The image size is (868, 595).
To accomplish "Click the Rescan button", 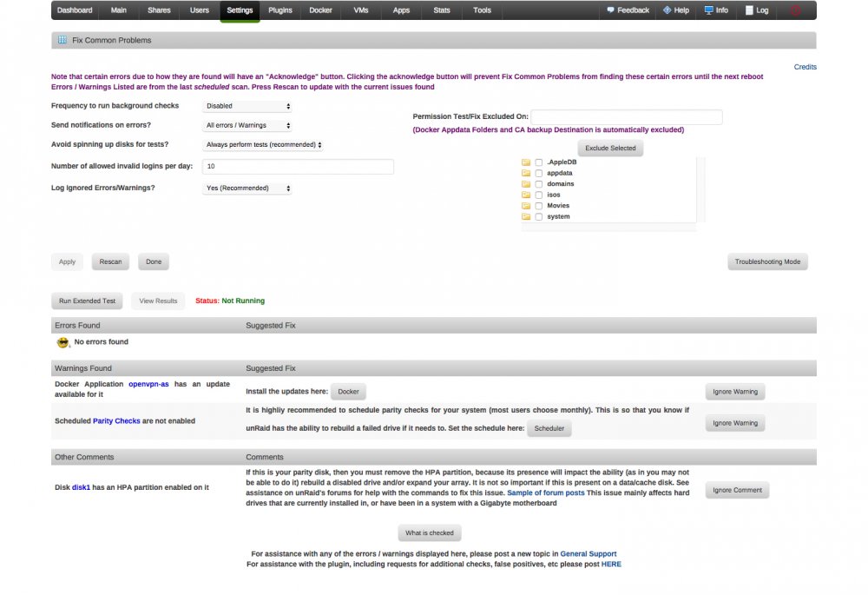I will point(111,261).
